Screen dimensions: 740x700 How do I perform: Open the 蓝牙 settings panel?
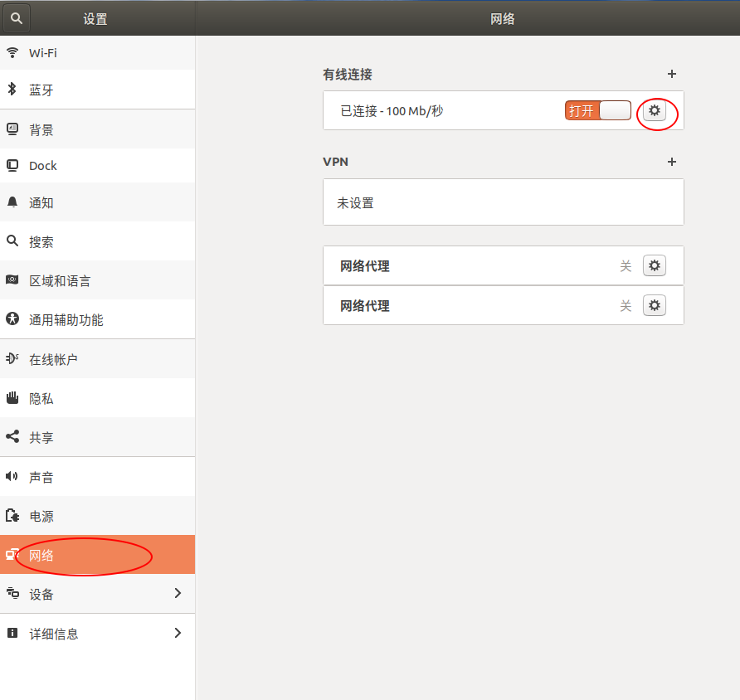click(97, 90)
